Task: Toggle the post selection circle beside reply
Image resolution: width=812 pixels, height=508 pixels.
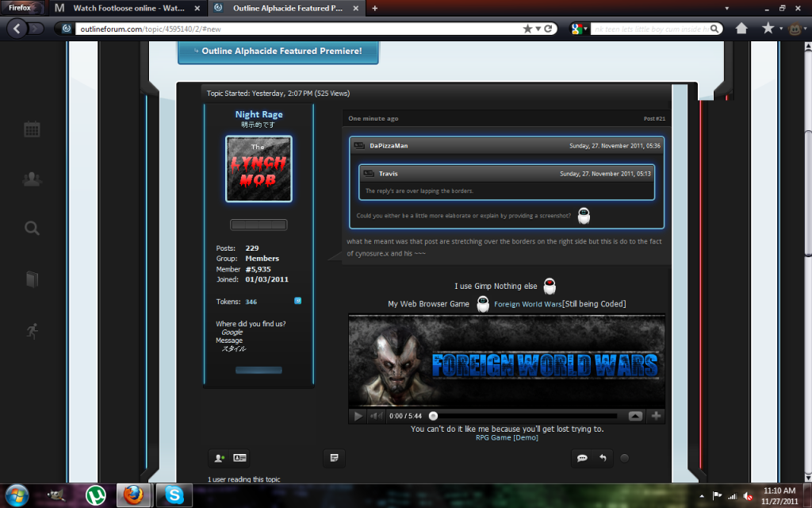Action: [625, 458]
